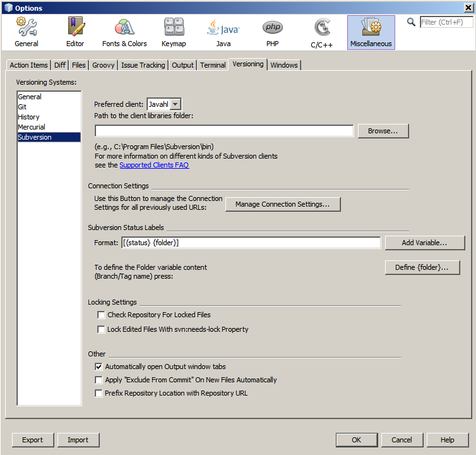Enable Prefix Repository Location with Repository URL
Image resolution: width=476 pixels, height=455 pixels.
[98, 393]
